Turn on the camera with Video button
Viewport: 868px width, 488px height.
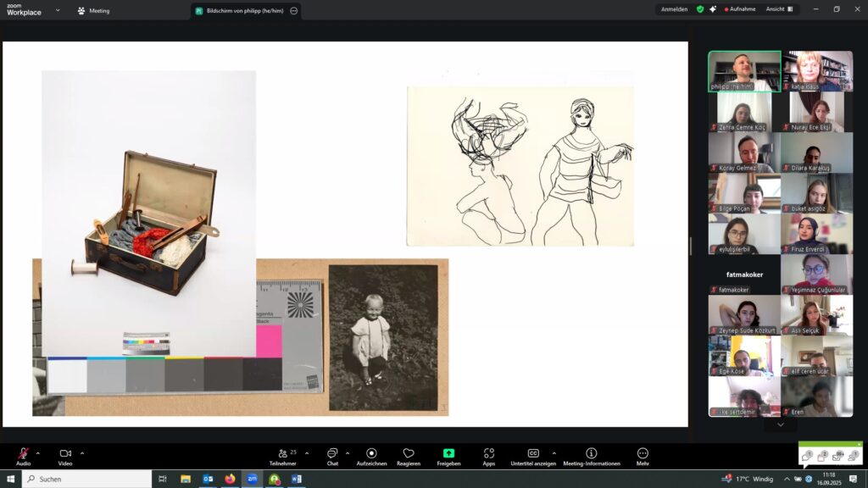(x=65, y=454)
